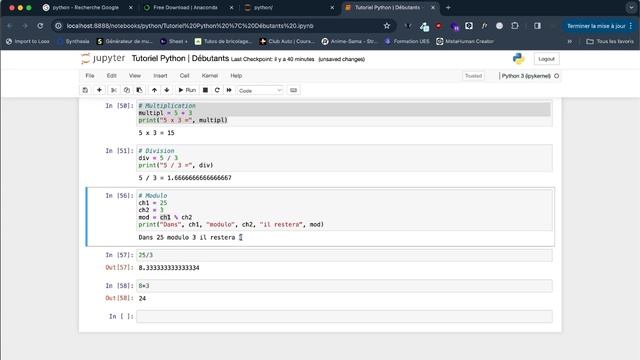This screenshot has height=360, width=640.
Task: Bookmark this page with star icon
Action: (387, 26)
